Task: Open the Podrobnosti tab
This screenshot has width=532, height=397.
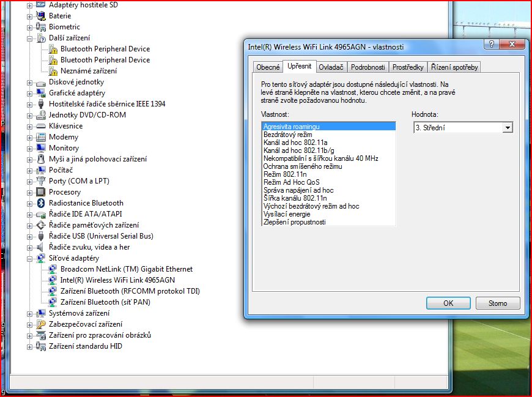Action: (x=368, y=67)
